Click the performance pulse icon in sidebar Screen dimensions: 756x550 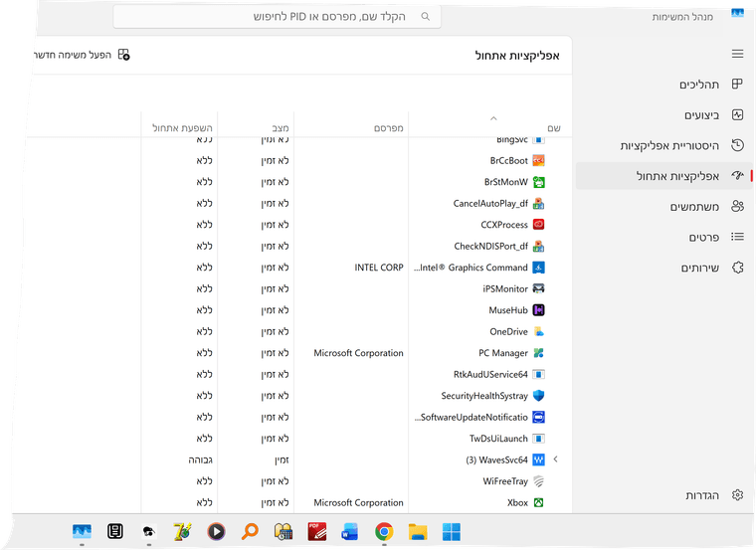[737, 114]
